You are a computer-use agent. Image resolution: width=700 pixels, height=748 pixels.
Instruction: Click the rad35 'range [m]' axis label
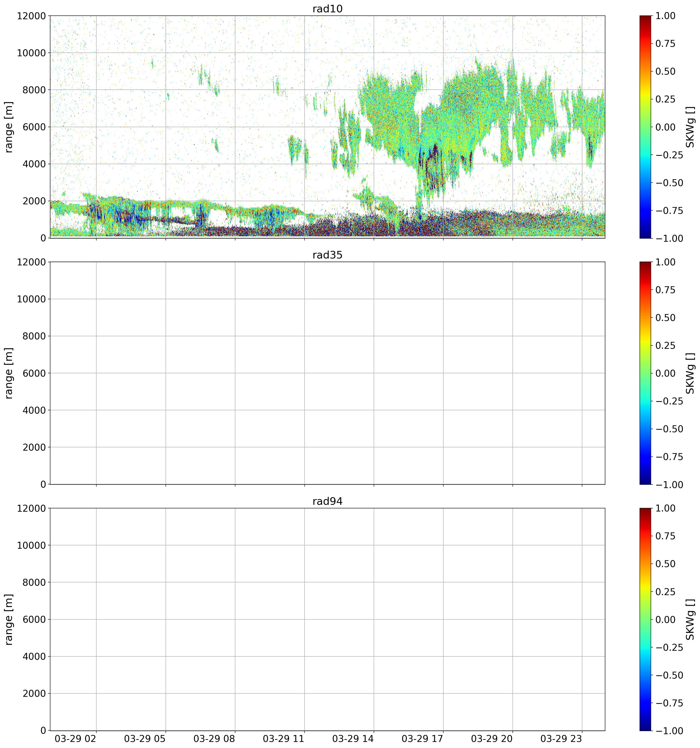[9, 373]
